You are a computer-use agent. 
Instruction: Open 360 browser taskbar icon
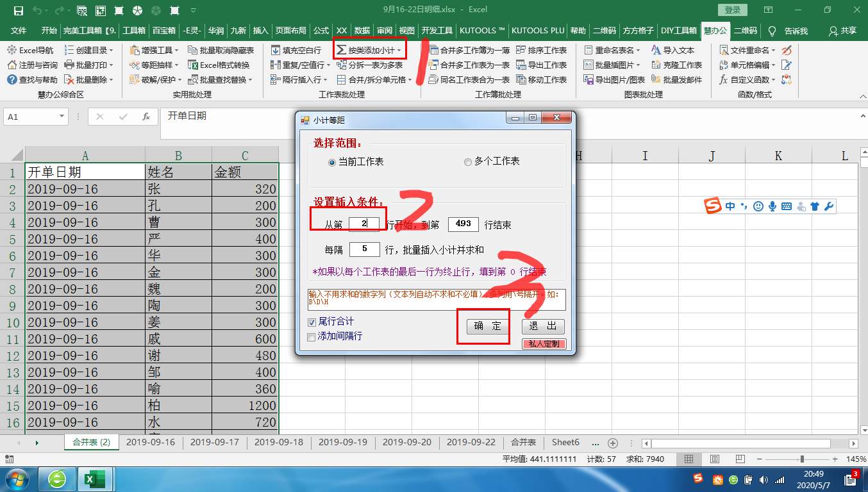(57, 479)
